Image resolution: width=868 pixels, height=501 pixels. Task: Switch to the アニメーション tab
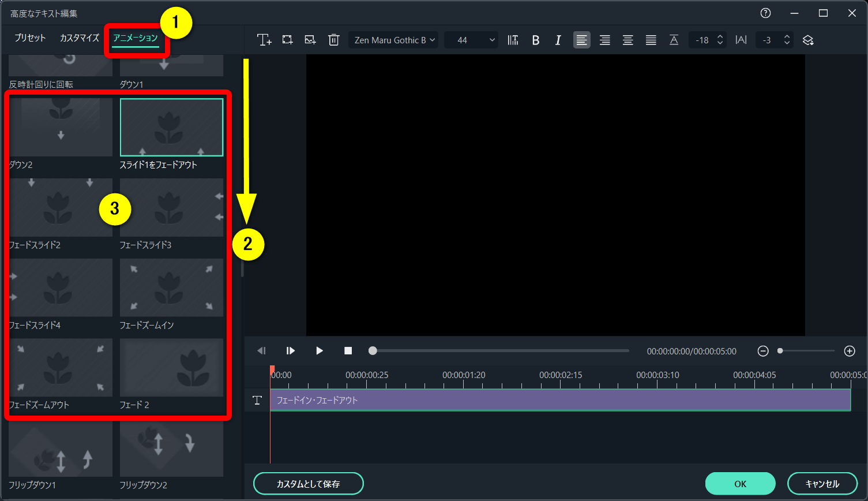point(136,38)
